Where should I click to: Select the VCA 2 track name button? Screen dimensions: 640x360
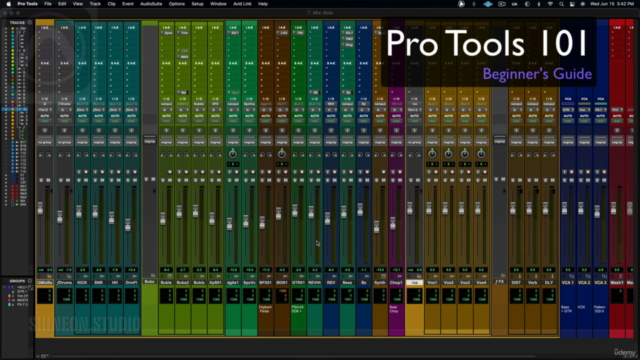coord(584,282)
